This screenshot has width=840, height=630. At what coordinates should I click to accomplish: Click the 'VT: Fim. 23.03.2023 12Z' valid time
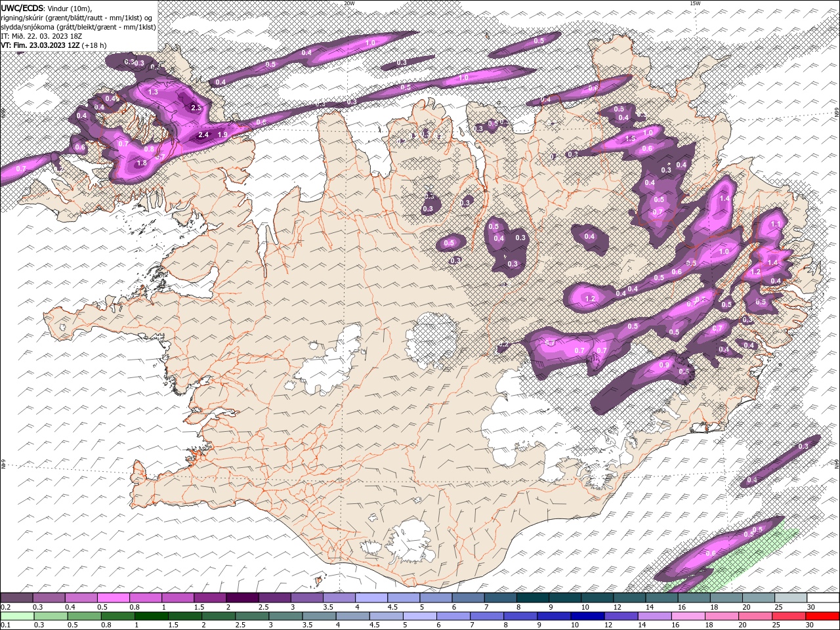click(40, 45)
